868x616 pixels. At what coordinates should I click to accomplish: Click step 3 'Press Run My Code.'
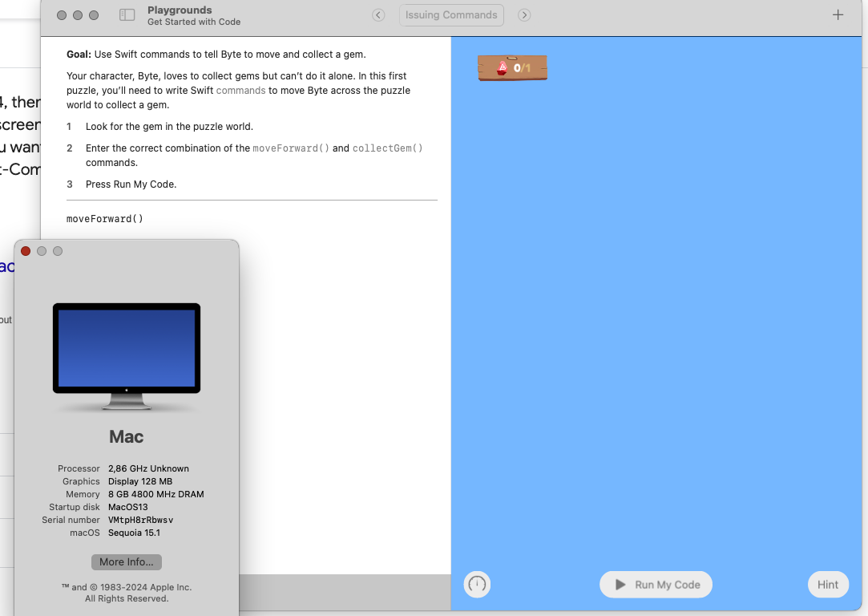131,184
